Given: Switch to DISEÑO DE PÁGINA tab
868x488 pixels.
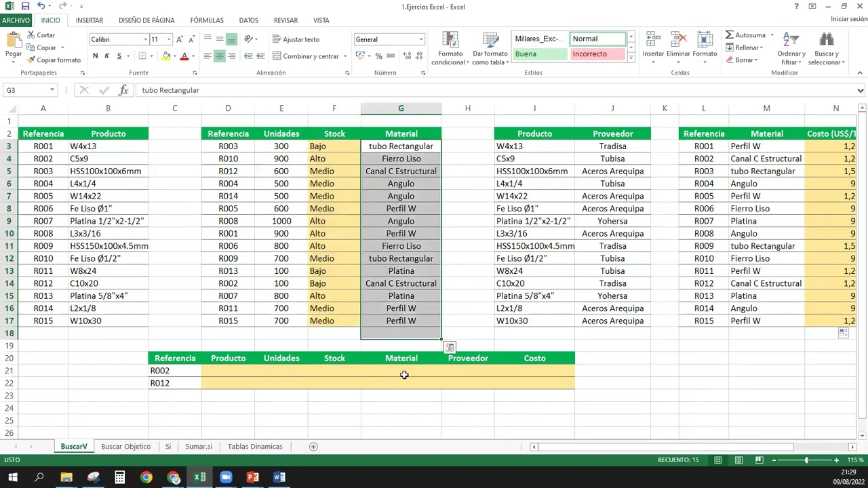Looking at the screenshot, I should [x=146, y=20].
